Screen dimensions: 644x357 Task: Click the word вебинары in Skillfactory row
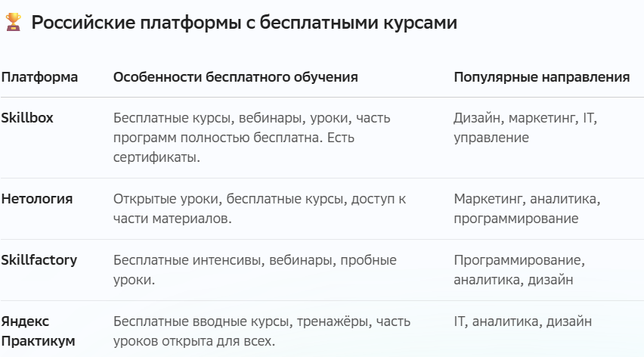click(x=301, y=260)
